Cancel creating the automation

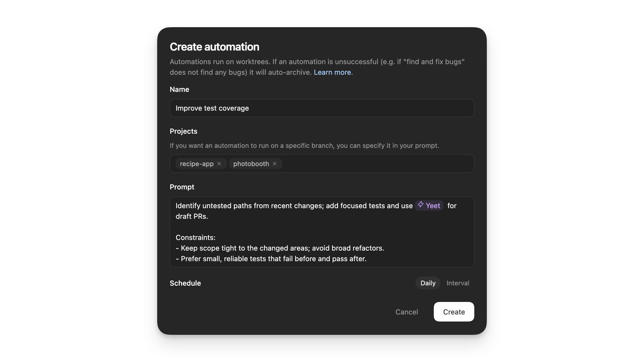coord(407,312)
